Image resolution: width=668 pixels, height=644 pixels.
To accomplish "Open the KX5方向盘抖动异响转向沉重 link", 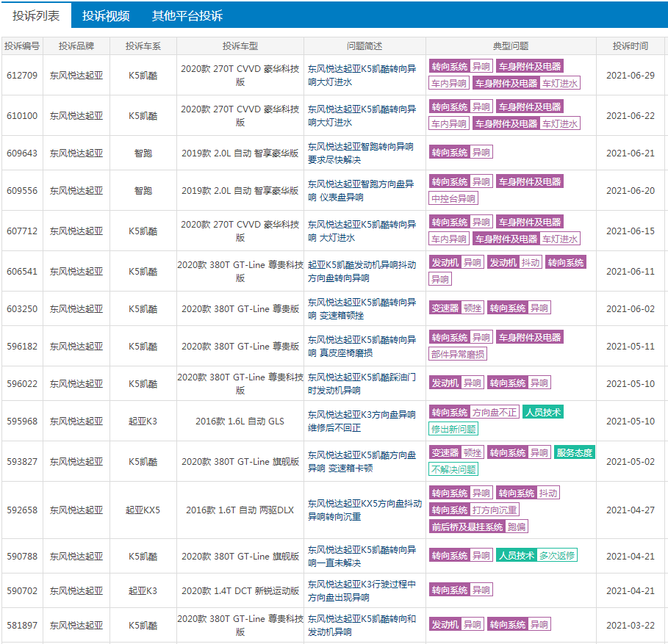I will pyautogui.click(x=364, y=510).
